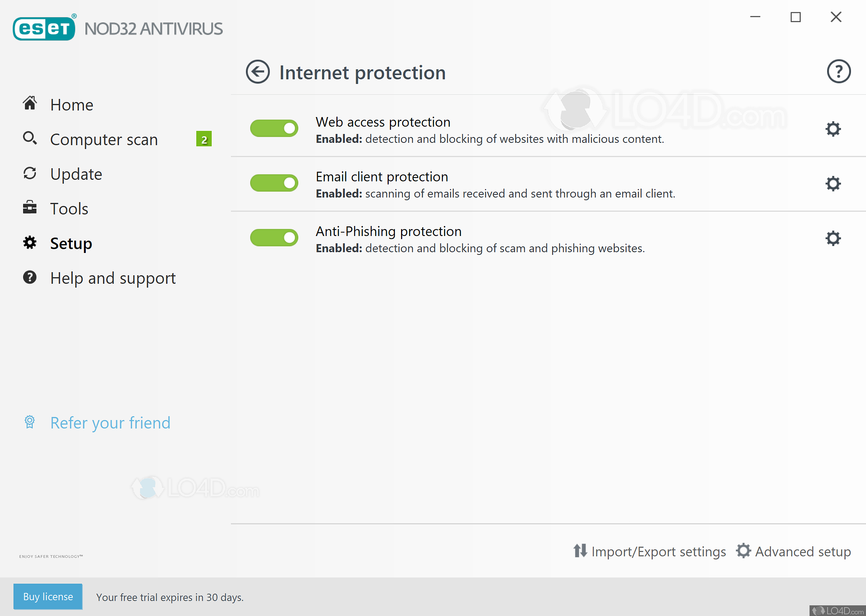
Task: Open Web access protection settings gear
Action: click(x=833, y=129)
